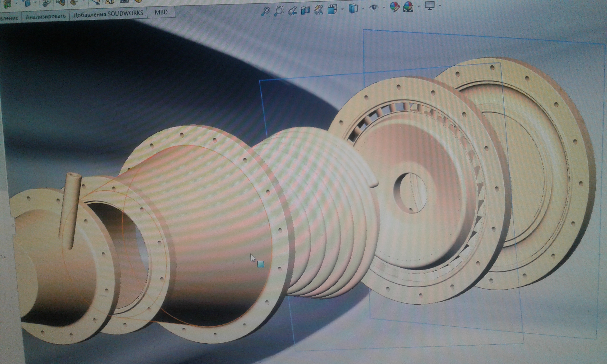Switch to the Анализировать tab
This screenshot has height=364, width=607.
[x=46, y=16]
